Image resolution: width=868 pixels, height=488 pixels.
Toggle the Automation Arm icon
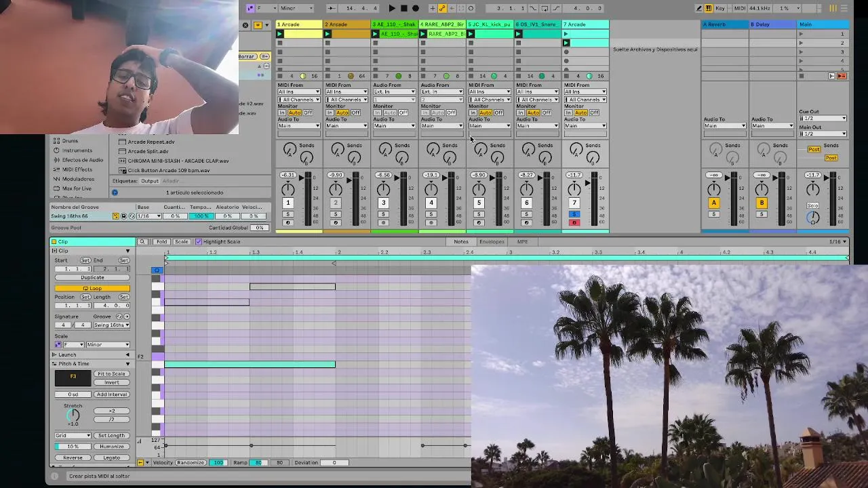[442, 8]
